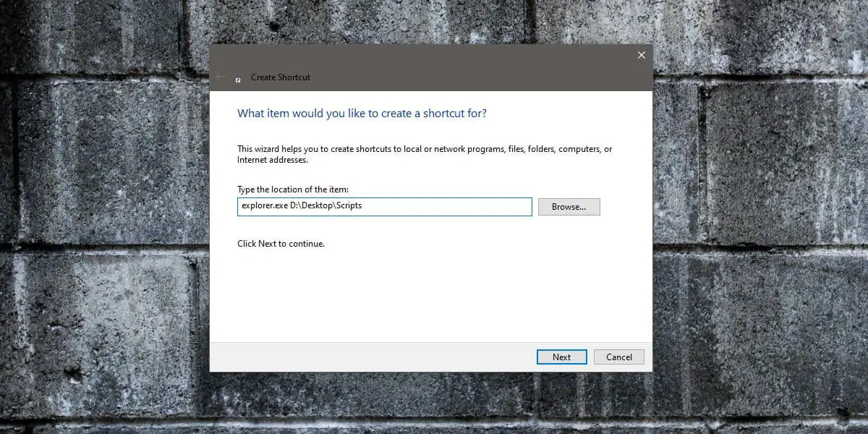
Task: Click the Next button
Action: pos(561,357)
